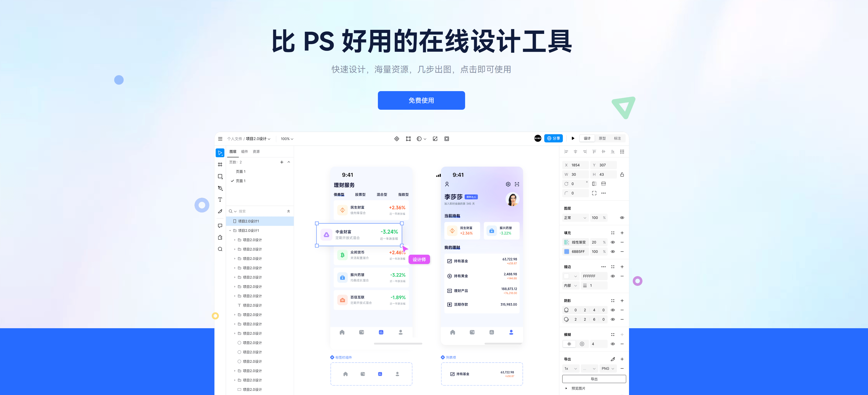Align left using the first alignment icon

click(x=566, y=151)
